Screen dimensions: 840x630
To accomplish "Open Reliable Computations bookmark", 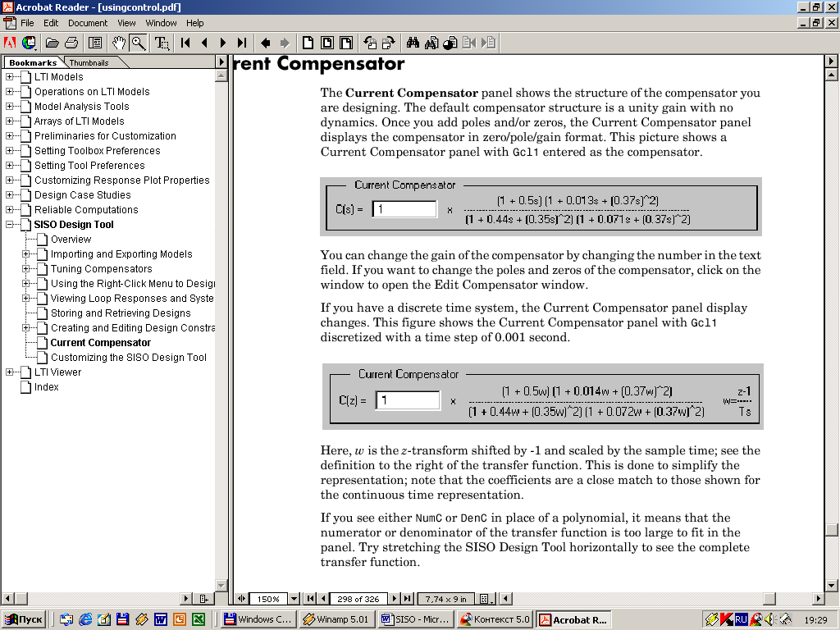I will [x=86, y=210].
